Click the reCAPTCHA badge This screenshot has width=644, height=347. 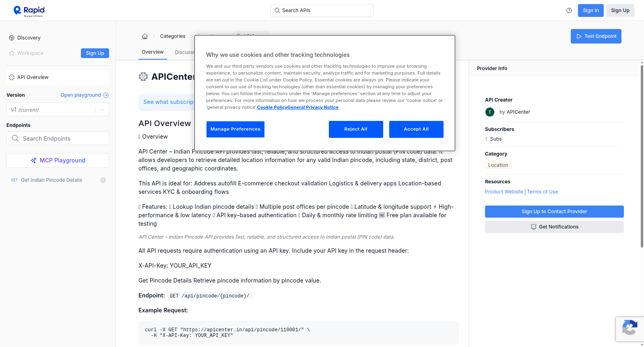pos(630,329)
